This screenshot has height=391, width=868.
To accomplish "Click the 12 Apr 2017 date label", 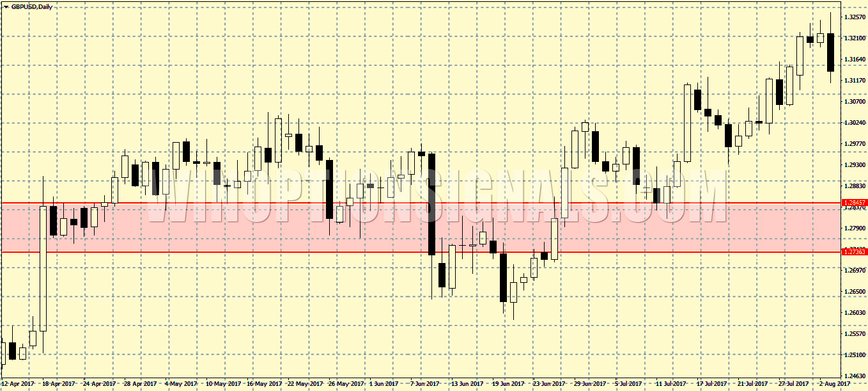I will 17,384.
